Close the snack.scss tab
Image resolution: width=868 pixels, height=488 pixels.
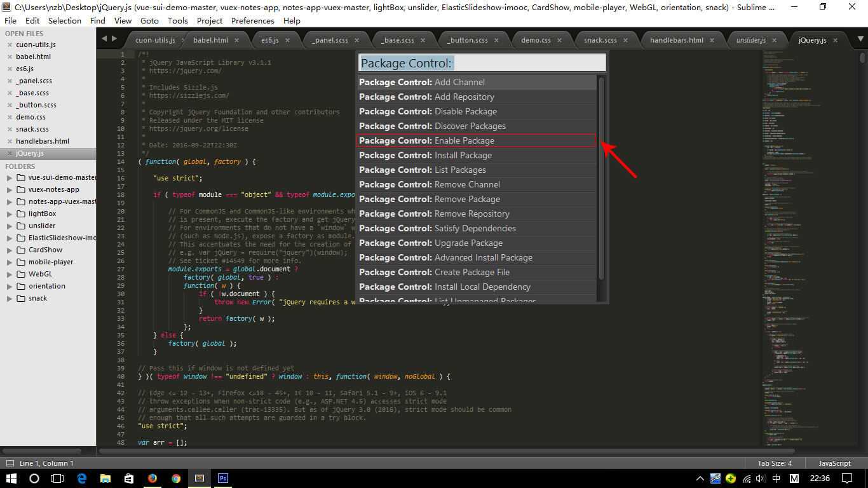click(x=625, y=40)
